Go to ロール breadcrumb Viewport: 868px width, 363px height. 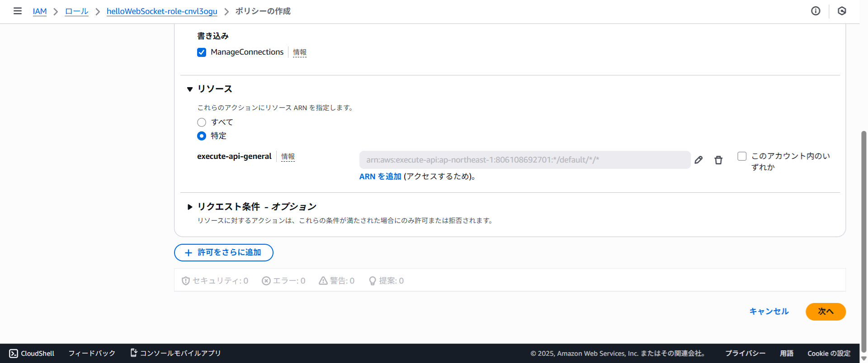pos(76,11)
